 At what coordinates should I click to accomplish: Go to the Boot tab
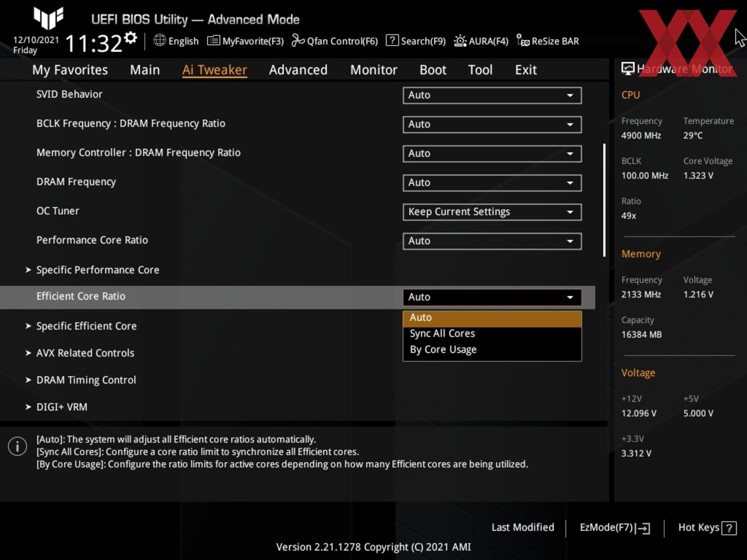click(433, 70)
